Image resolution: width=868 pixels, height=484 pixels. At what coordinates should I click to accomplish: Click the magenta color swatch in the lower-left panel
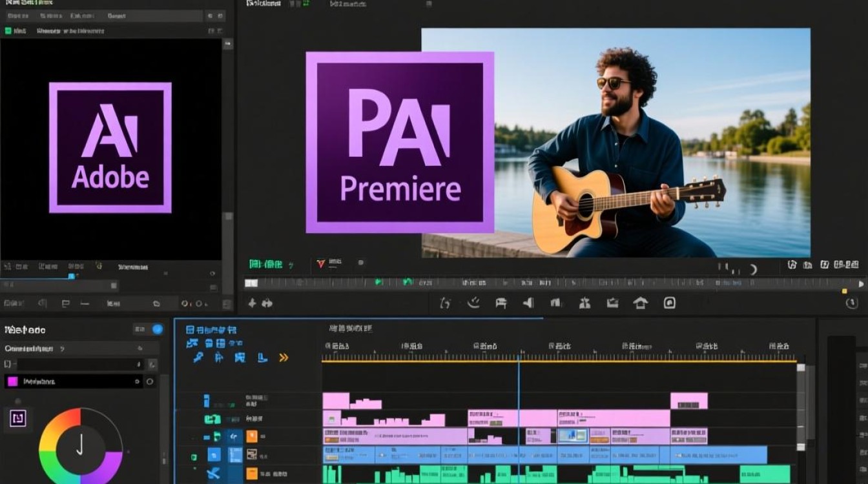pos(12,381)
